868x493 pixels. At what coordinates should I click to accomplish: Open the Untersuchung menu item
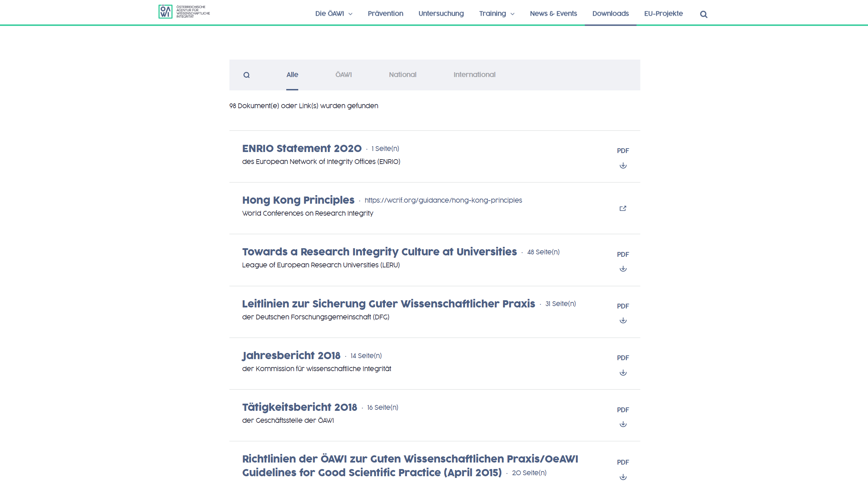441,13
